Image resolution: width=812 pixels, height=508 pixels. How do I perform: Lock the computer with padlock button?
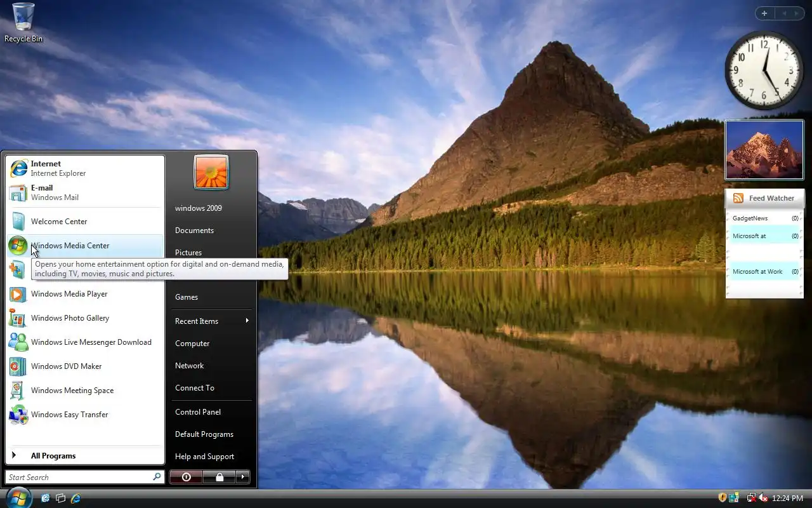(219, 477)
